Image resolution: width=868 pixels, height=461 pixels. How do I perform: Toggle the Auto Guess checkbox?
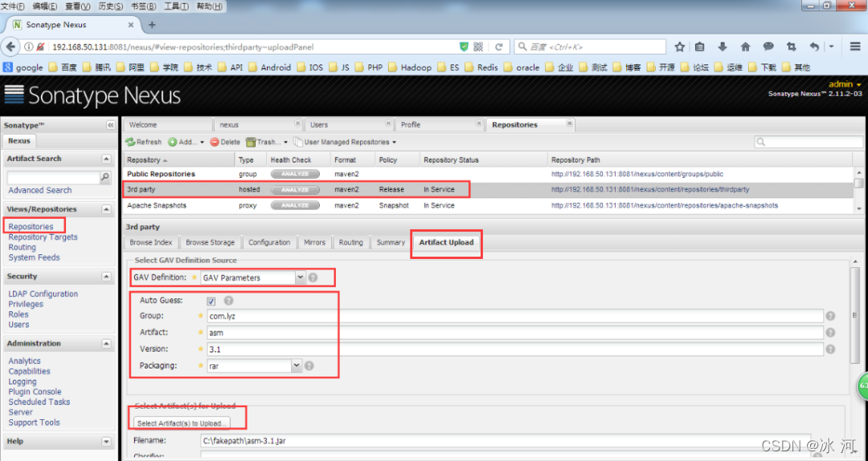pos(211,301)
